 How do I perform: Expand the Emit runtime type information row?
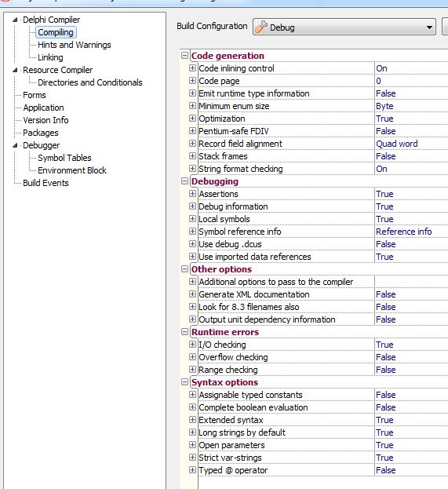[193, 93]
